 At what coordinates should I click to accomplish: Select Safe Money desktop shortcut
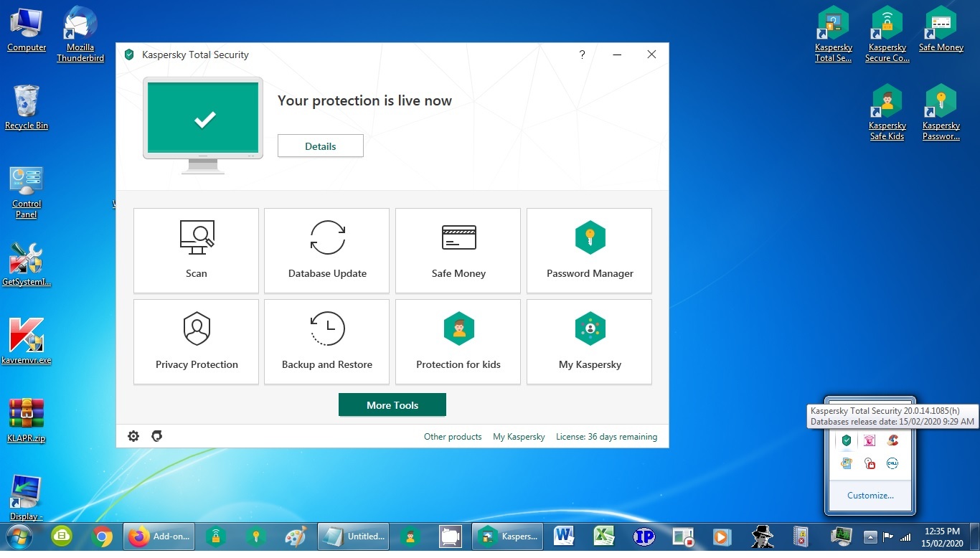pyautogui.click(x=941, y=30)
